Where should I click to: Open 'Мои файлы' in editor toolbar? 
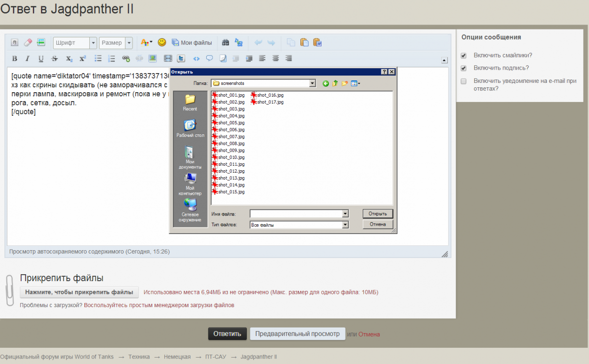192,43
